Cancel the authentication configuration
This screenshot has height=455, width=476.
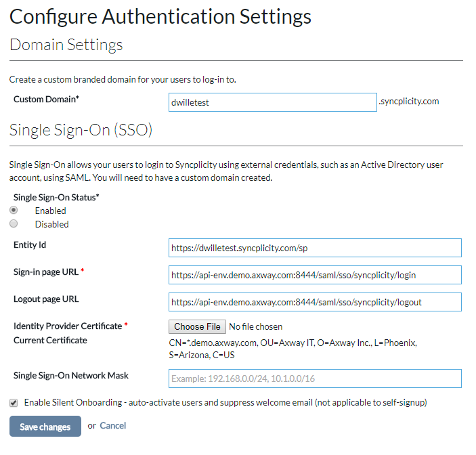[113, 426]
